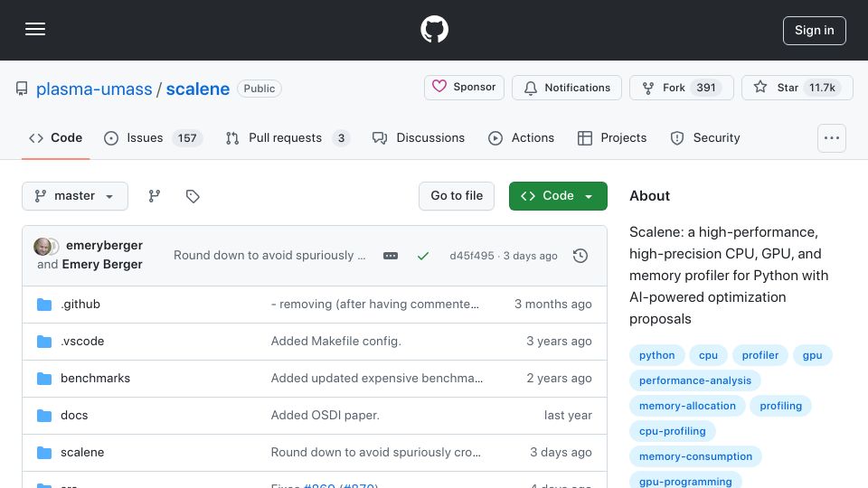Select the performance-analysis topic tag
Screen dimensions: 868x488
tap(695, 380)
